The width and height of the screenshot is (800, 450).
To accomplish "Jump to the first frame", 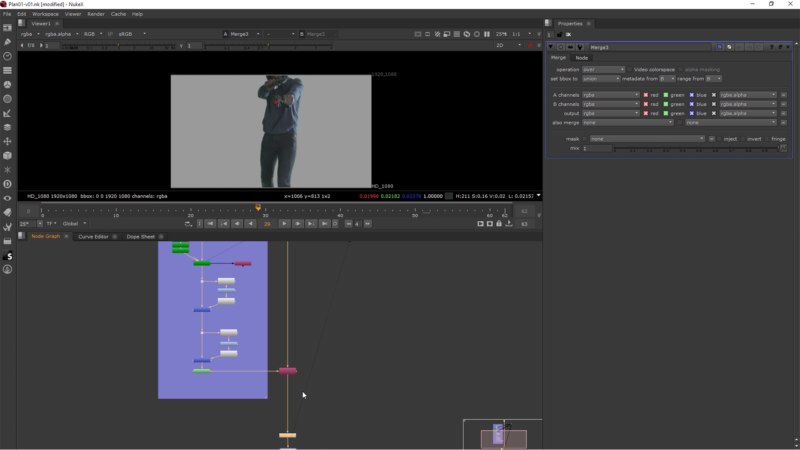I will (x=210, y=223).
